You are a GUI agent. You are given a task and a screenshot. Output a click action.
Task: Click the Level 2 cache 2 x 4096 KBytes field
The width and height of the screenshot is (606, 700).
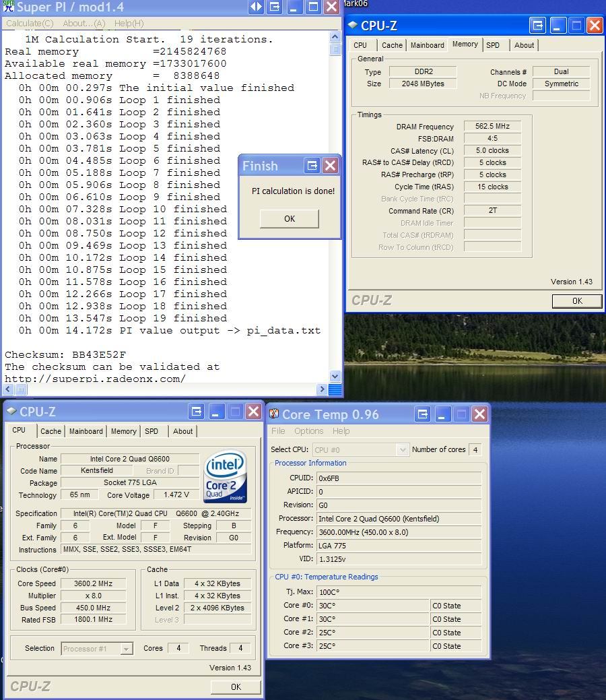(x=217, y=608)
